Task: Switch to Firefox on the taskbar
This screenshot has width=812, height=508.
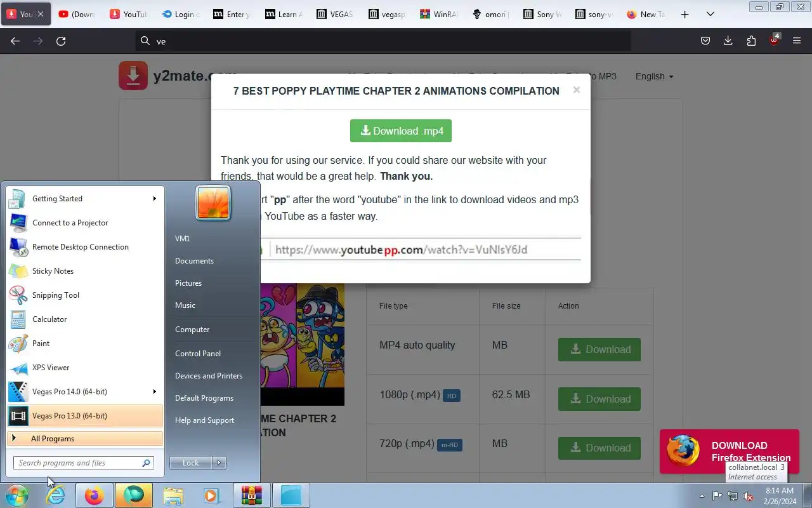Action: [94, 495]
